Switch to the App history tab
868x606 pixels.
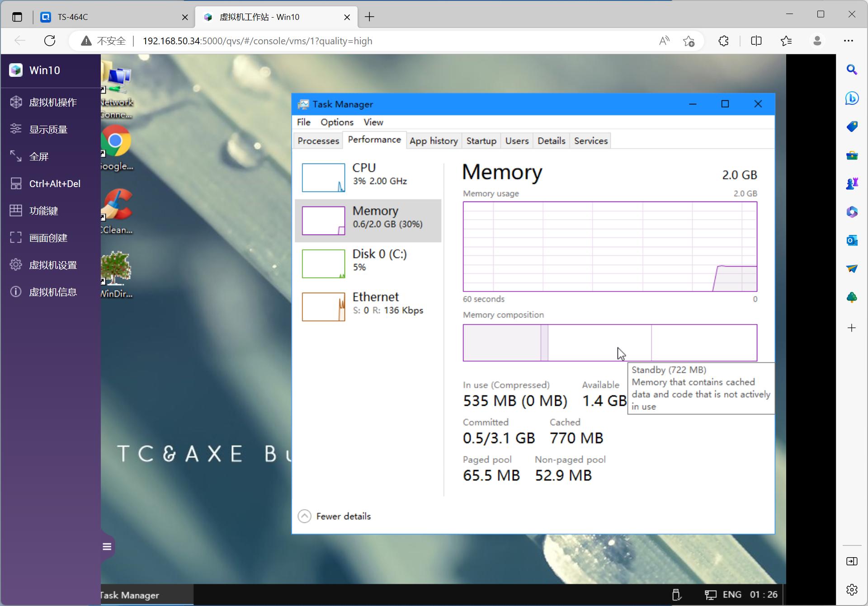coord(434,141)
